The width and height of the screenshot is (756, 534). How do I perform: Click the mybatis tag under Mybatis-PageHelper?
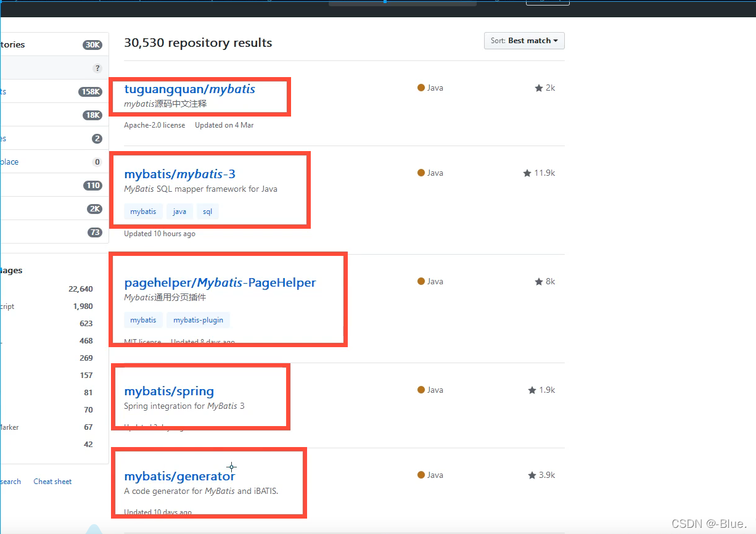tap(143, 320)
